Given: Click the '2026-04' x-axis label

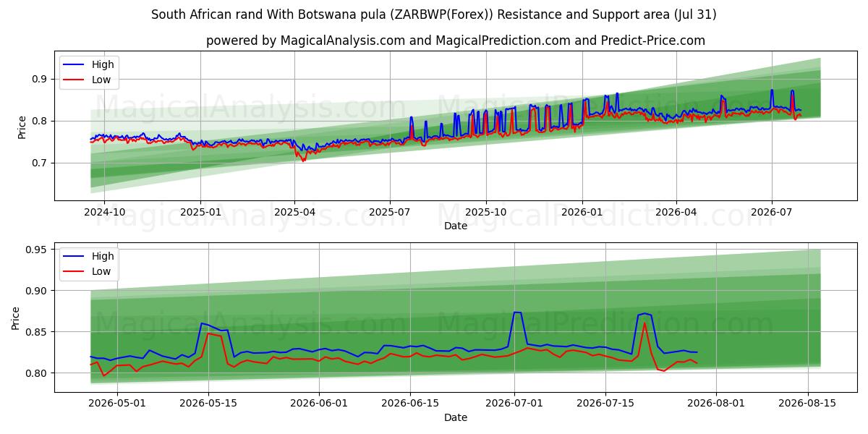Looking at the screenshot, I should pyautogui.click(x=676, y=212).
